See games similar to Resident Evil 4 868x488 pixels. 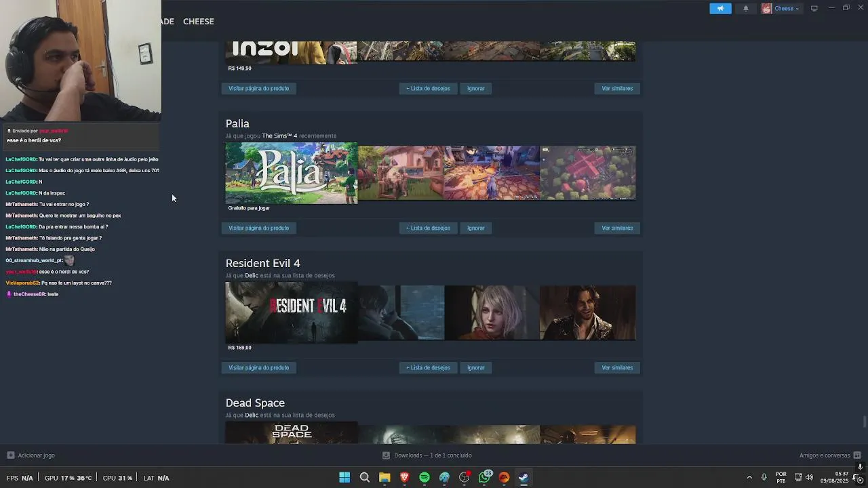tap(617, 367)
